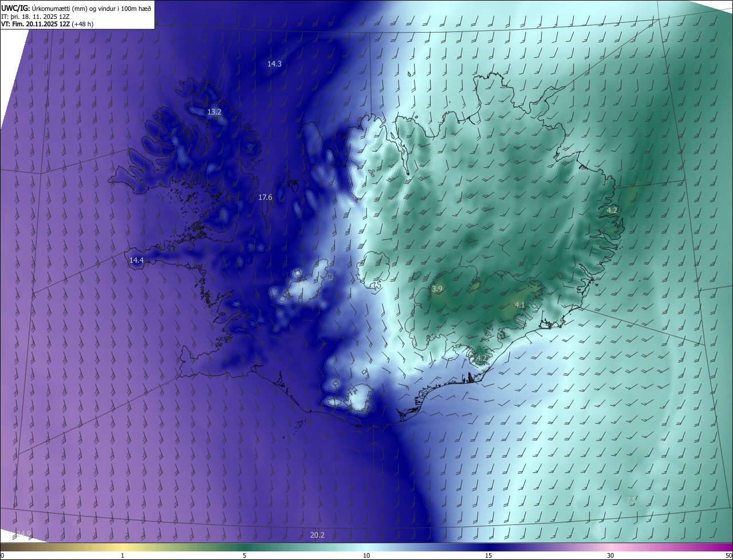The image size is (733, 560).
Task: Click the faint 24.9 value label
Action: click(x=23, y=534)
